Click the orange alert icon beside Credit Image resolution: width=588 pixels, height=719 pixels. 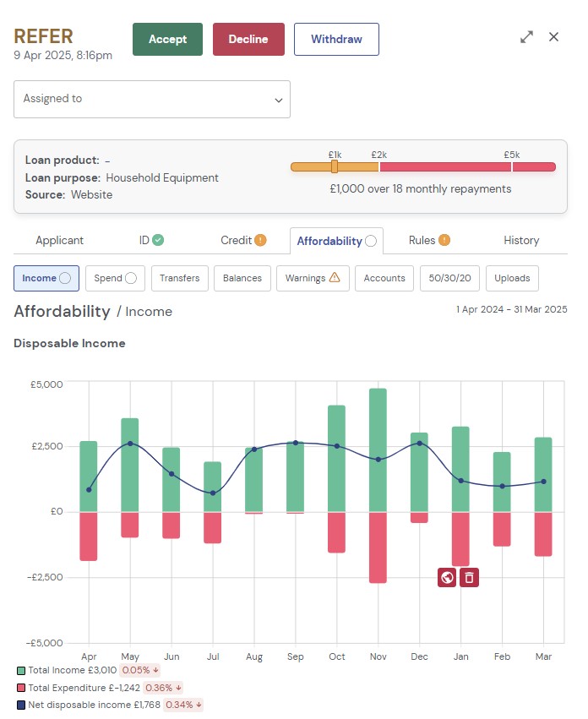[260, 240]
